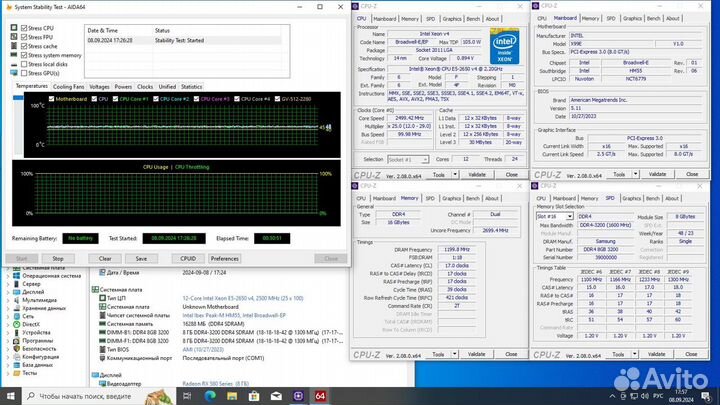The image size is (720, 405).
Task: Open the Socket #1 selection dropdown
Action: [x=408, y=159]
